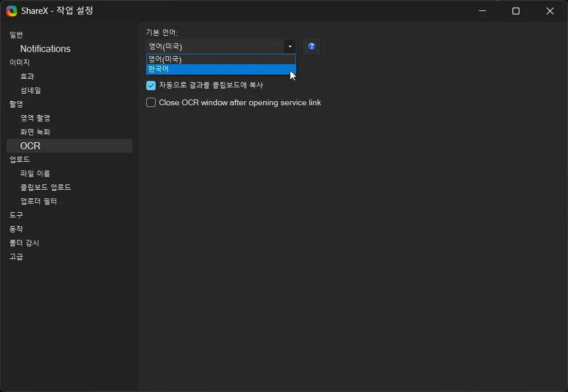This screenshot has height=392, width=568.
Task: Open the 촬영 section in the sidebar
Action: point(16,104)
